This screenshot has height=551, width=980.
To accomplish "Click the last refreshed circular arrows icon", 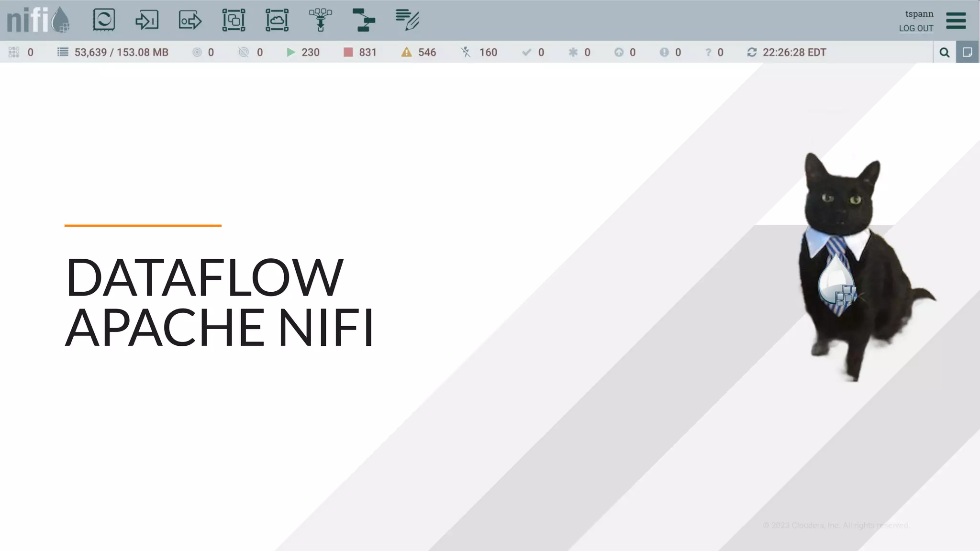I will coord(752,52).
